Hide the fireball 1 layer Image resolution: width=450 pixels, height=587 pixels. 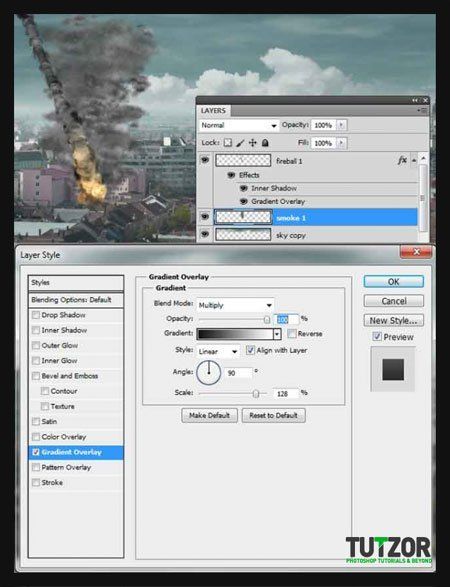coord(205,160)
